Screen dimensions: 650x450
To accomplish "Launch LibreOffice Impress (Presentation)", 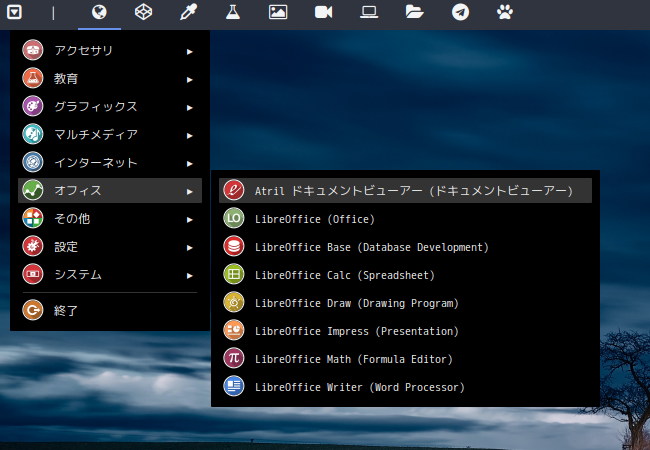I will click(x=405, y=330).
